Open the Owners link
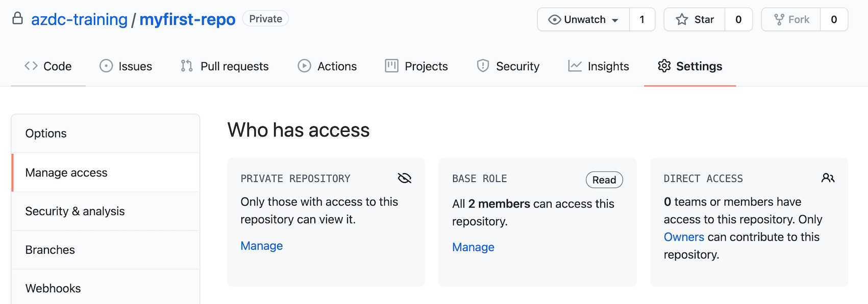The height and width of the screenshot is (304, 868). tap(684, 237)
